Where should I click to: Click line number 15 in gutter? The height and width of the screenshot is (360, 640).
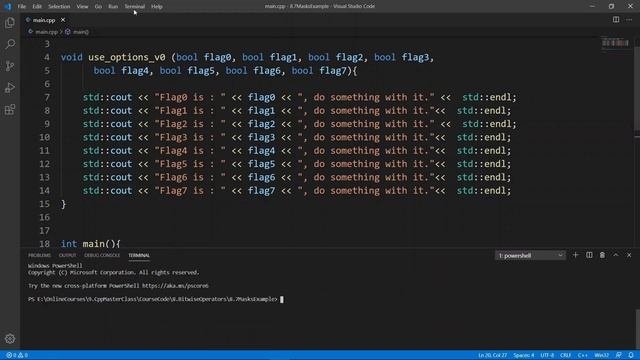[44, 204]
